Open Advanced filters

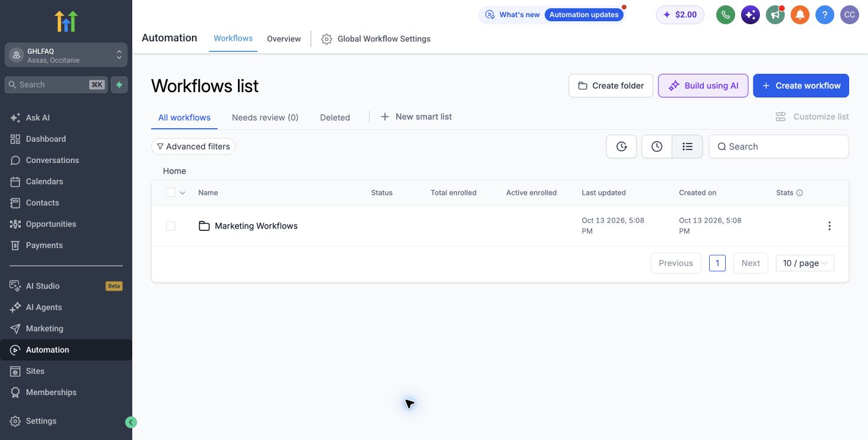[193, 146]
